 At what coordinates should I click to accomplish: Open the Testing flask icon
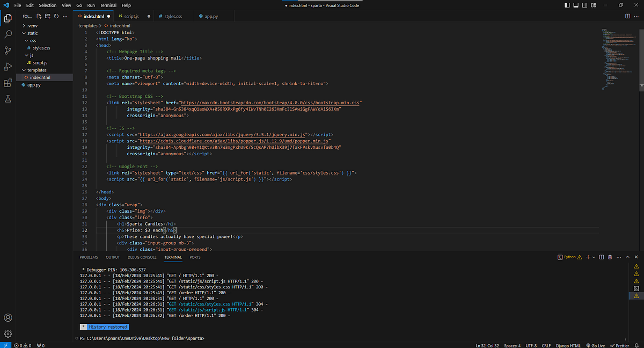pos(8,99)
